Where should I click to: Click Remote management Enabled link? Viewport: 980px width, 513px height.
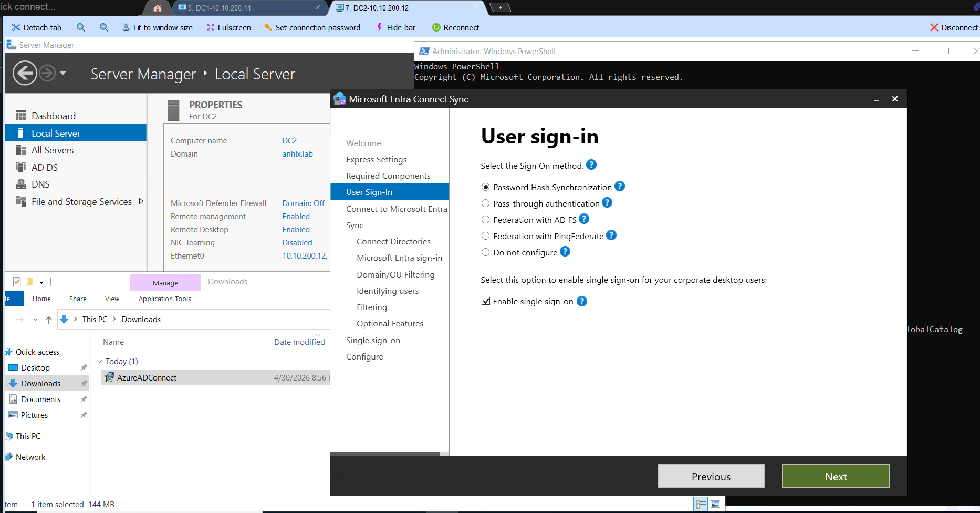[296, 217]
